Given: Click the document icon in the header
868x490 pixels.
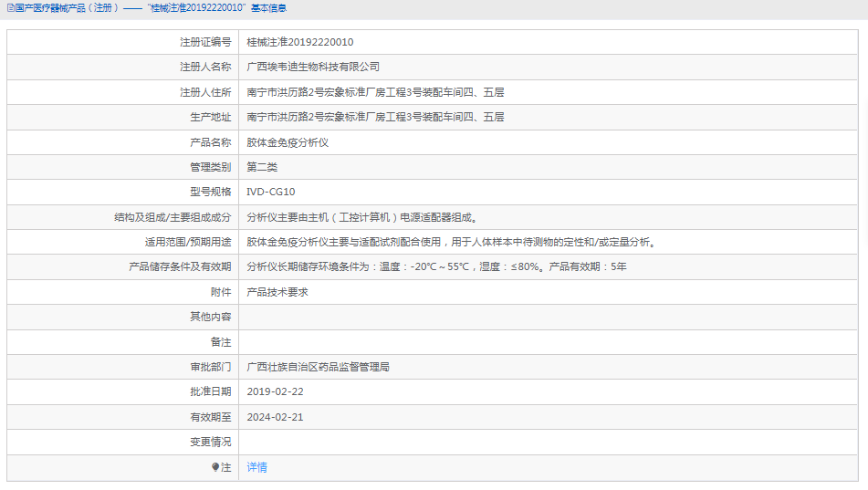Looking at the screenshot, I should [x=11, y=8].
